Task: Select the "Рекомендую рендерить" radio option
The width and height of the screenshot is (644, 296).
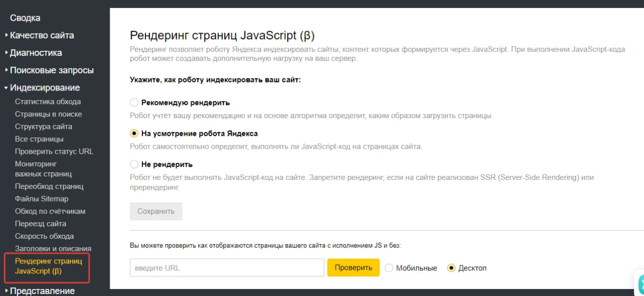Action: [134, 103]
